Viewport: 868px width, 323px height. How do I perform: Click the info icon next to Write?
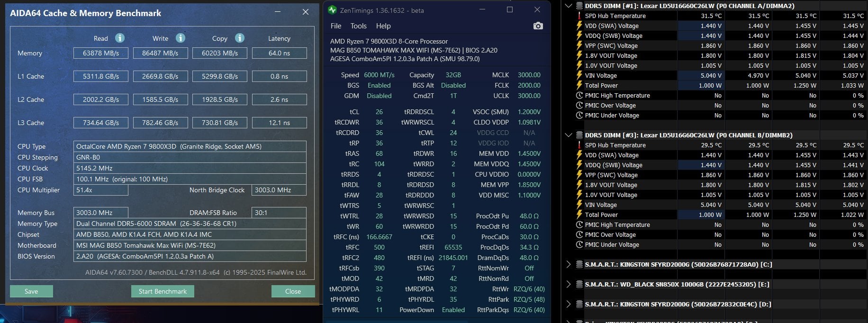181,38
